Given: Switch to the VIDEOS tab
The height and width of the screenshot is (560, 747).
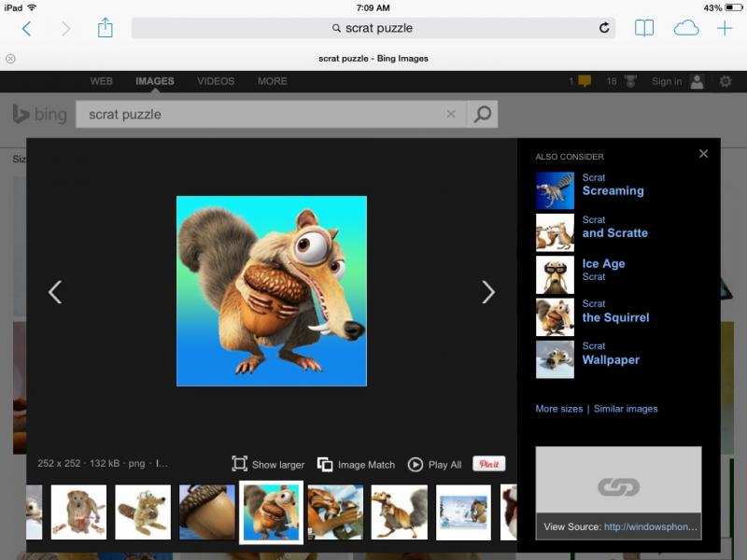Looking at the screenshot, I should click(216, 81).
